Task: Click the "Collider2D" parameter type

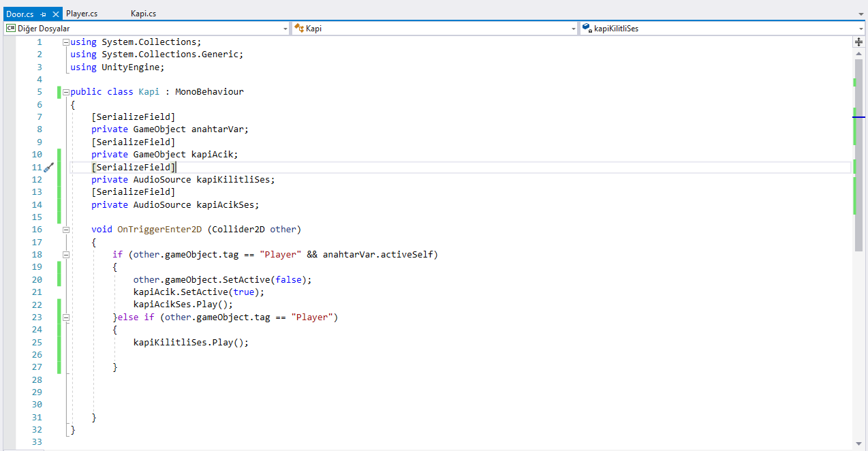Action: coord(238,230)
